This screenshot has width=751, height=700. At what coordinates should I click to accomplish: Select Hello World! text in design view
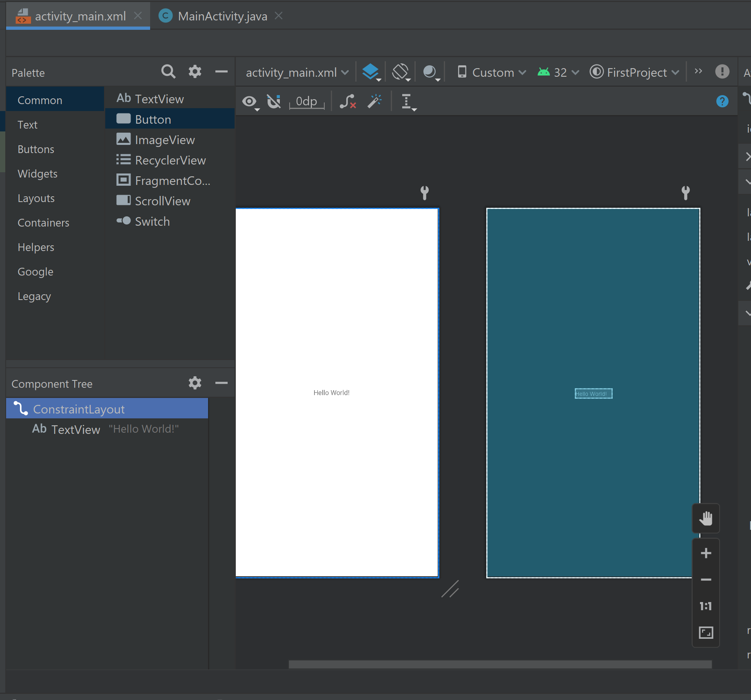[331, 393]
